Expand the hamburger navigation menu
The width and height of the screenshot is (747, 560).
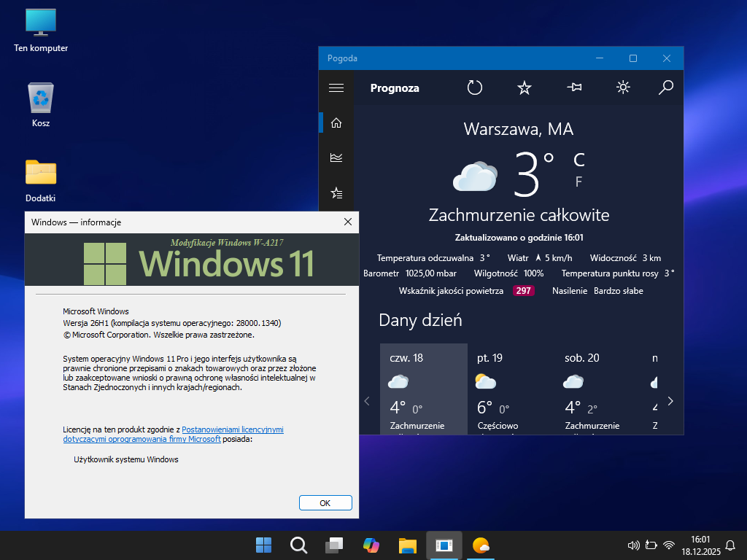pos(336,87)
